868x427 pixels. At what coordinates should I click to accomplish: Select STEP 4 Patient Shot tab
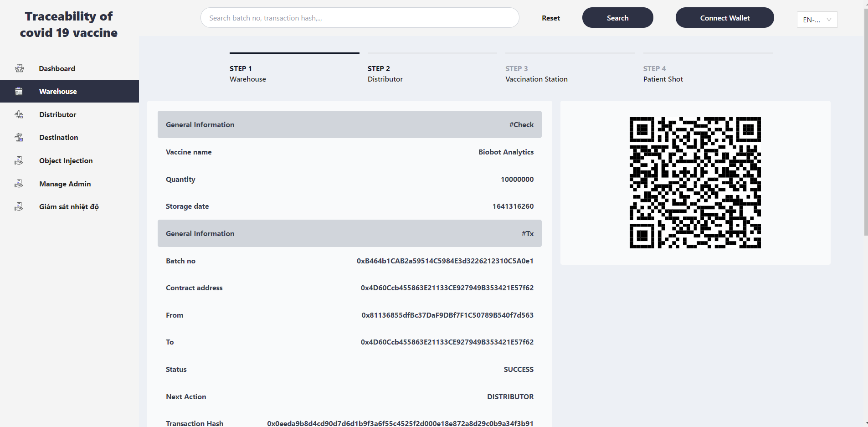[x=708, y=69]
